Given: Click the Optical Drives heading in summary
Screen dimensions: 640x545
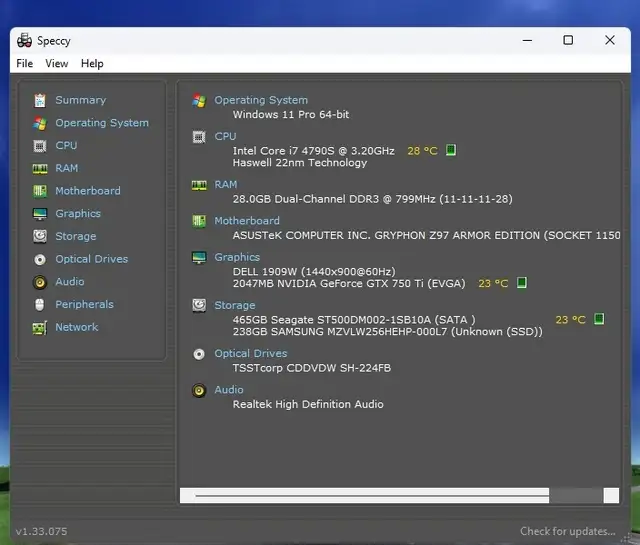Looking at the screenshot, I should (x=251, y=354).
